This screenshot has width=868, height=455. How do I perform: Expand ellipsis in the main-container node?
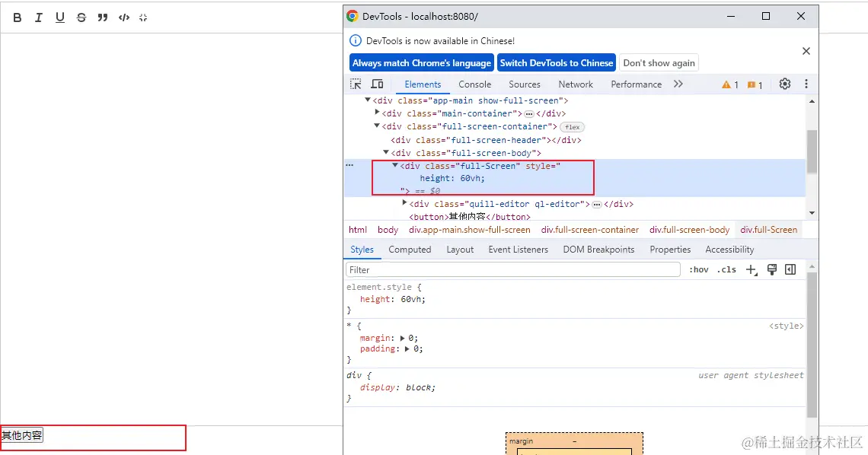click(529, 114)
